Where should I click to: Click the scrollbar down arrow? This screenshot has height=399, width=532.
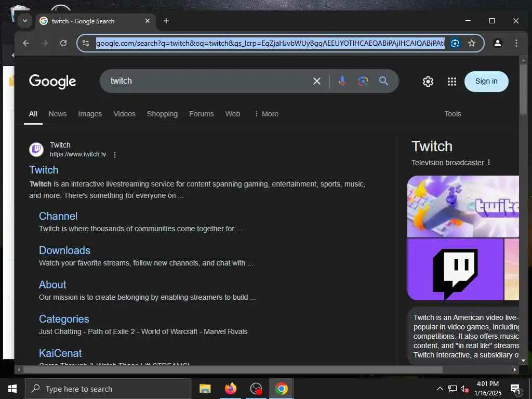tap(523, 361)
